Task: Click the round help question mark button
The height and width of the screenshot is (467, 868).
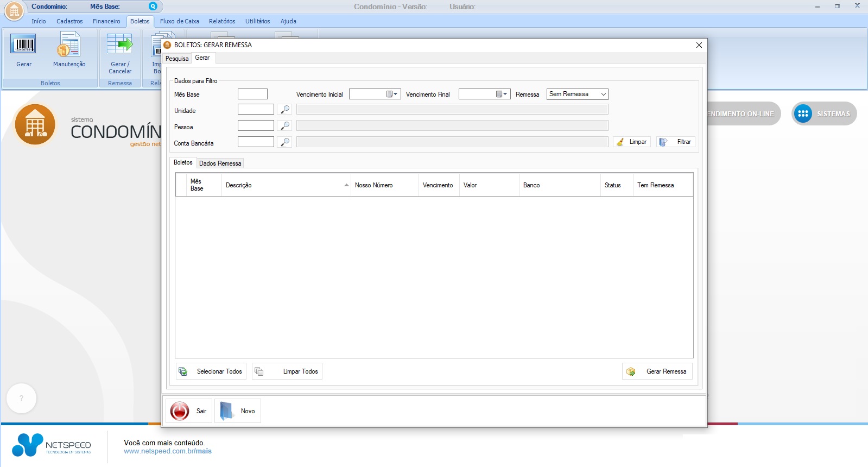Action: coord(21,398)
